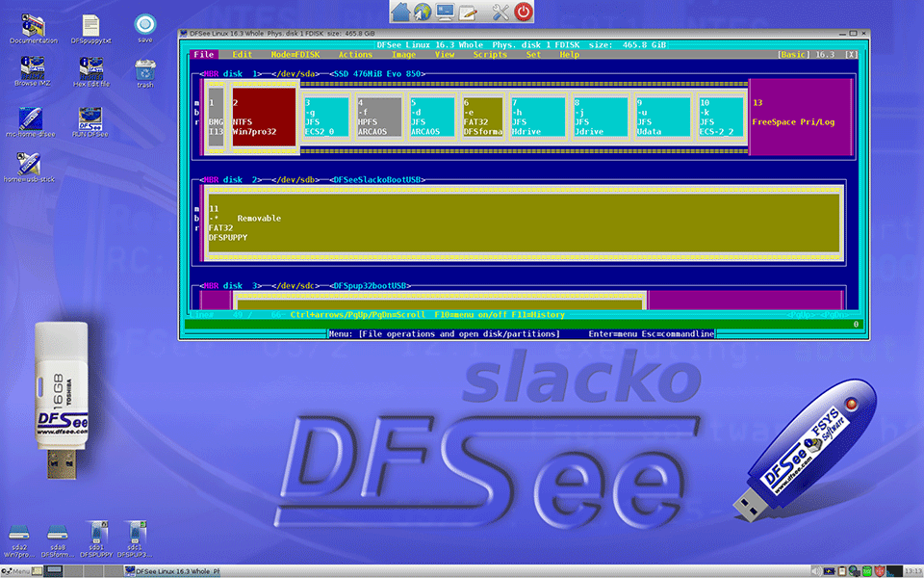Open the Mode=FDISK menu

coord(295,54)
